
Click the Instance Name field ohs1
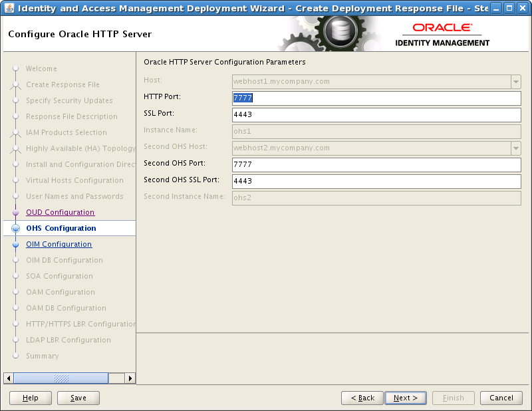click(x=376, y=131)
